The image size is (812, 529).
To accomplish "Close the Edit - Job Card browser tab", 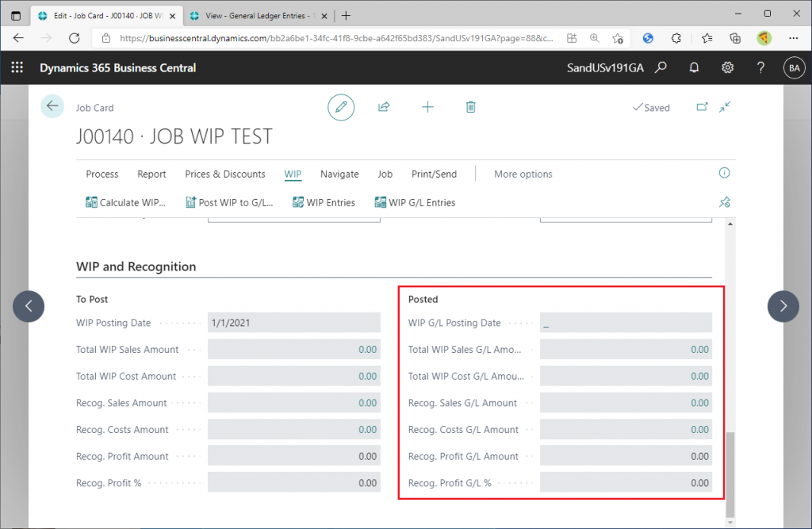I will 172,16.
